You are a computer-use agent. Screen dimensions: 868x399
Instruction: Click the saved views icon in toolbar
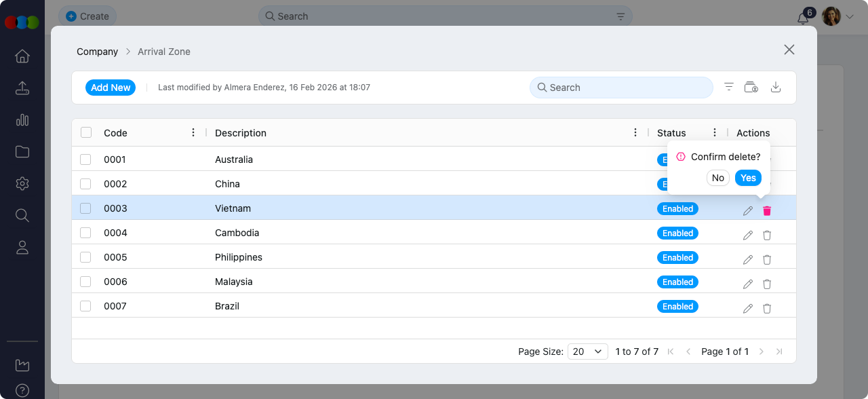751,87
